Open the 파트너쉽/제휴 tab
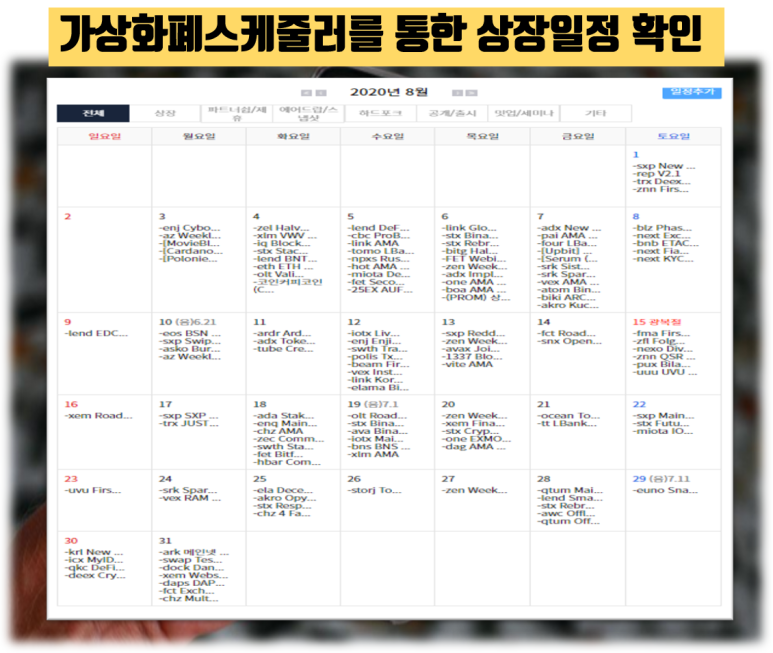Screen dimensions: 773x653 (237, 113)
